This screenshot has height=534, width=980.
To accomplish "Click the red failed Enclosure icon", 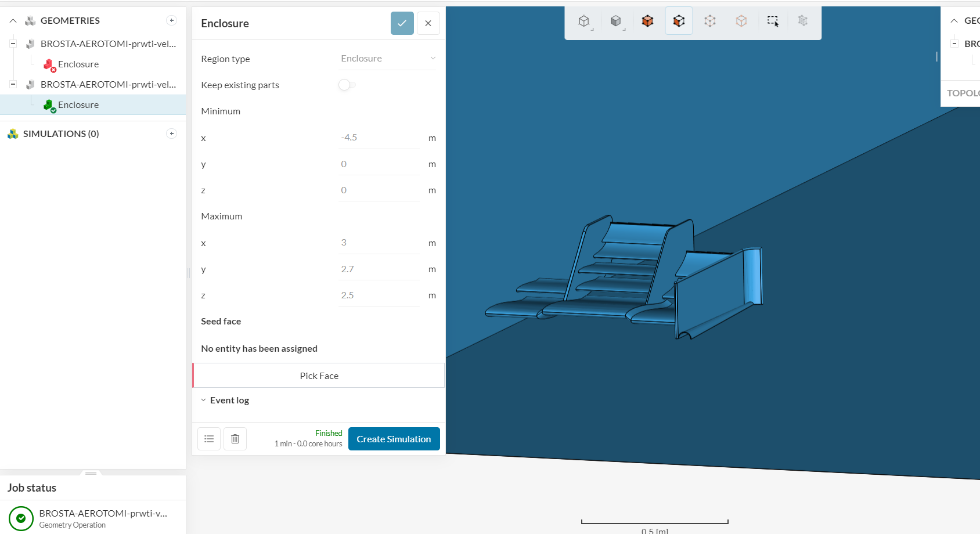I will (x=49, y=65).
